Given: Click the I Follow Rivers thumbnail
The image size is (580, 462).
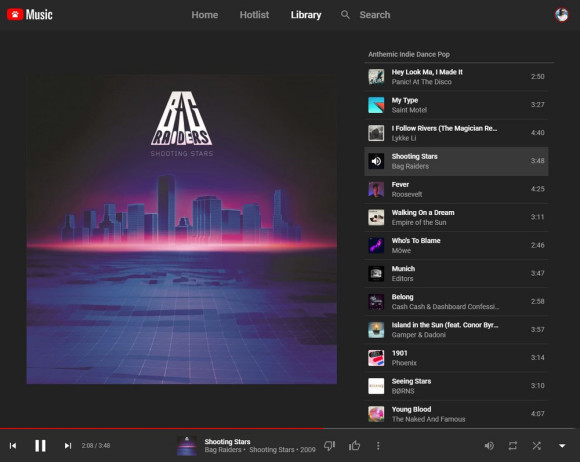Looking at the screenshot, I should click(376, 133).
